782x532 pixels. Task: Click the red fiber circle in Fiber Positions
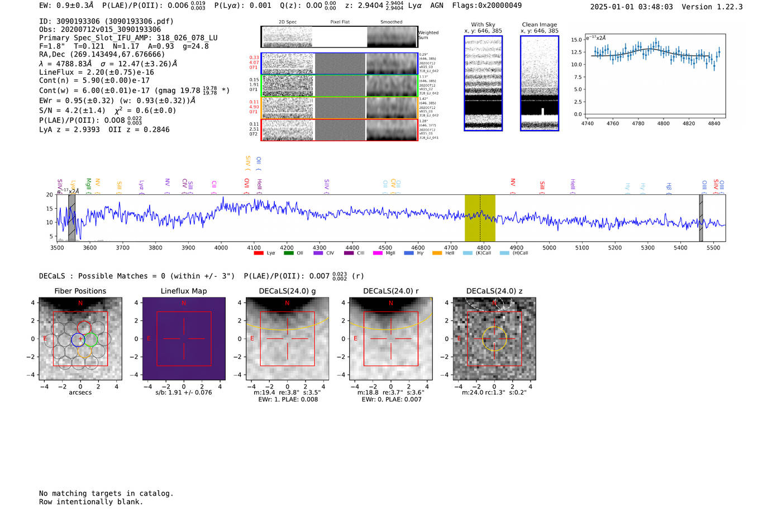(x=84, y=328)
